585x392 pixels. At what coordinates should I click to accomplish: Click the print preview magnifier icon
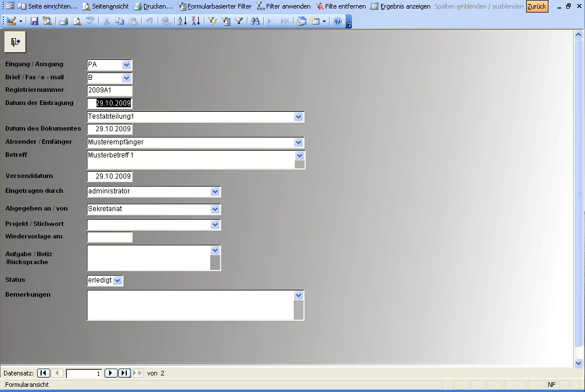click(77, 21)
